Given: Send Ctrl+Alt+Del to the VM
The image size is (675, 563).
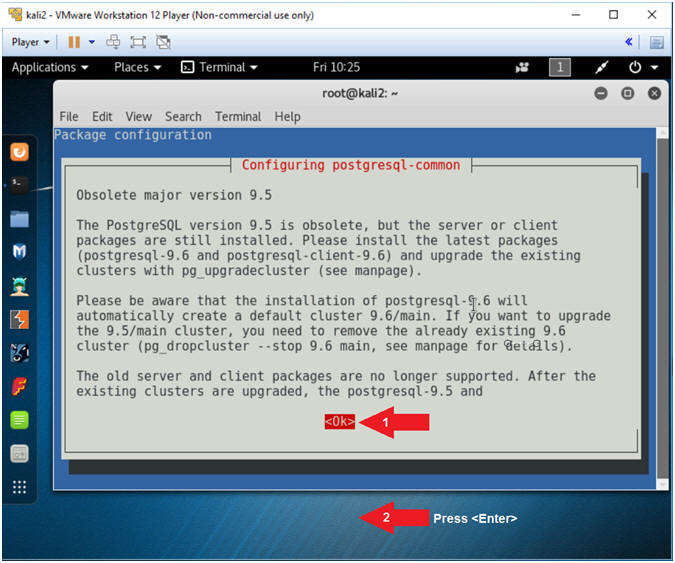Looking at the screenshot, I should click(x=113, y=42).
